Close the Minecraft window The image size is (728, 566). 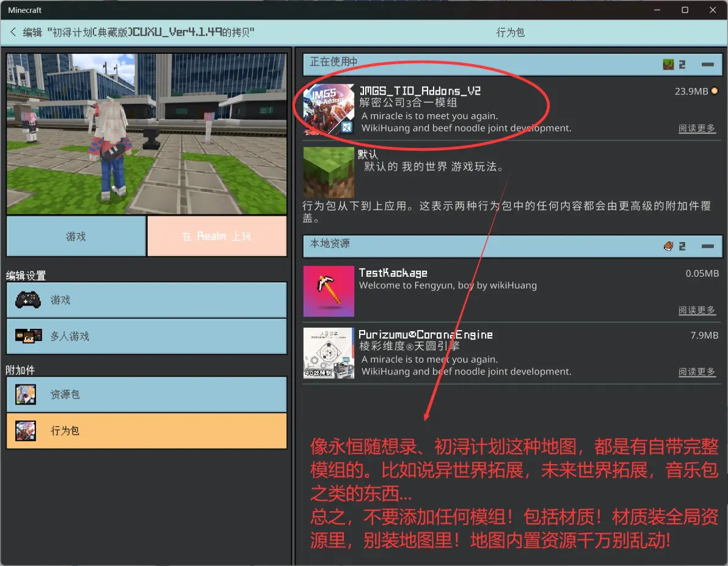coord(713,10)
